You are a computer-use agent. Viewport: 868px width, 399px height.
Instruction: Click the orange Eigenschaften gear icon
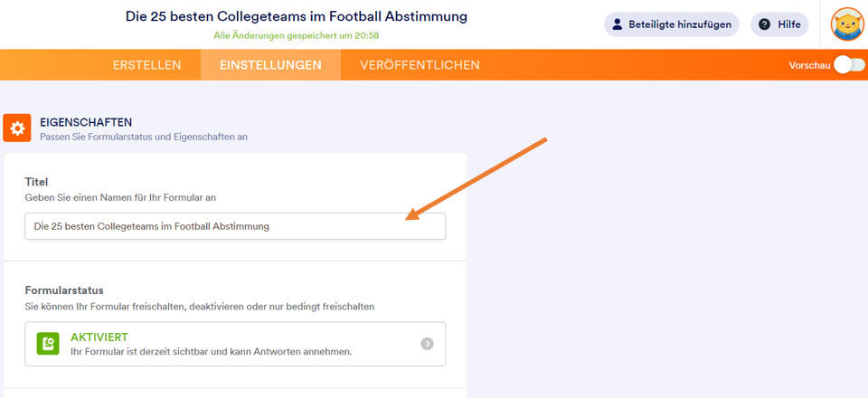17,128
